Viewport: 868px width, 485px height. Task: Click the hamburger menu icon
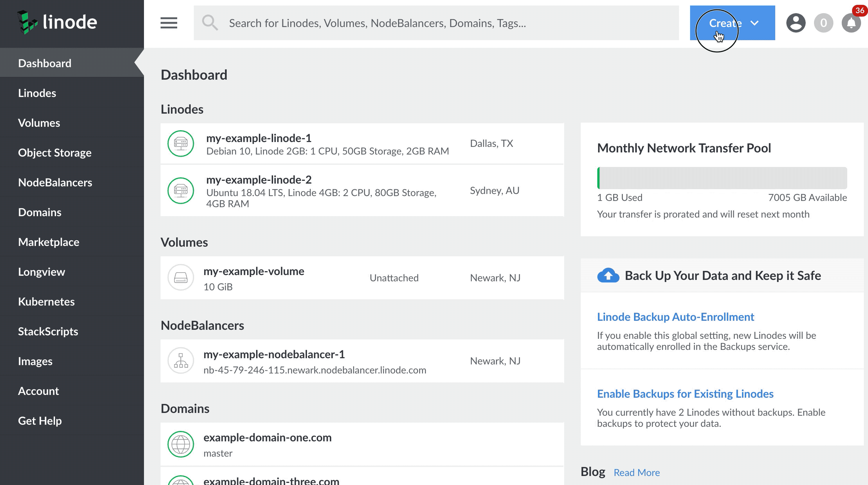(169, 23)
